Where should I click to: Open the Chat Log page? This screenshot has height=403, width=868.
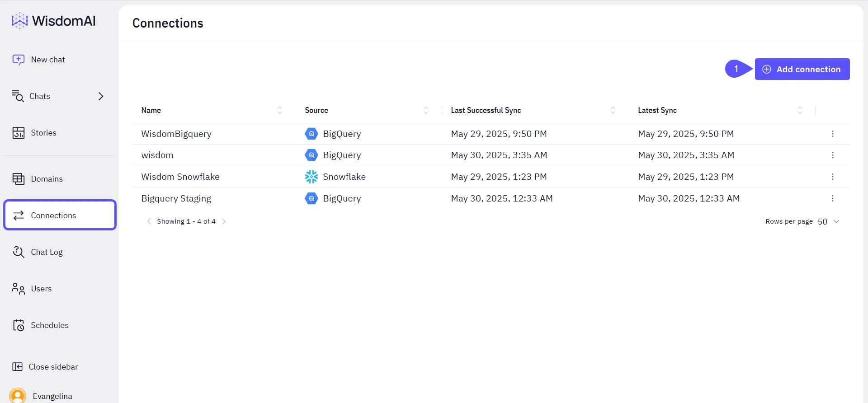pyautogui.click(x=47, y=252)
